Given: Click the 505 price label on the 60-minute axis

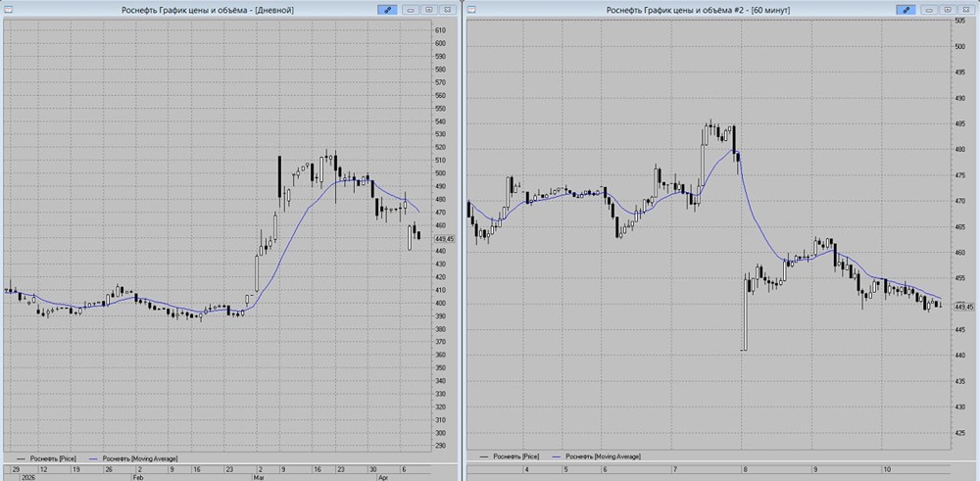Looking at the screenshot, I should pos(958,21).
